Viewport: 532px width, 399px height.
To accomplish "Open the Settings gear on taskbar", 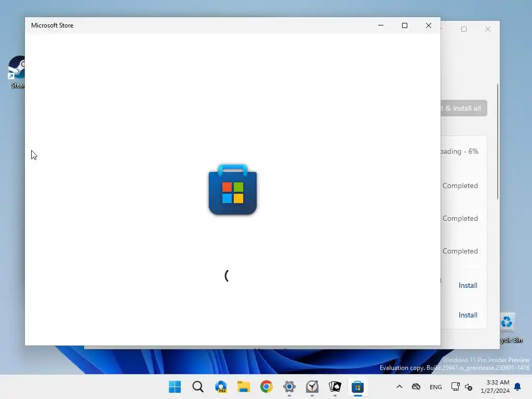I will 289,387.
